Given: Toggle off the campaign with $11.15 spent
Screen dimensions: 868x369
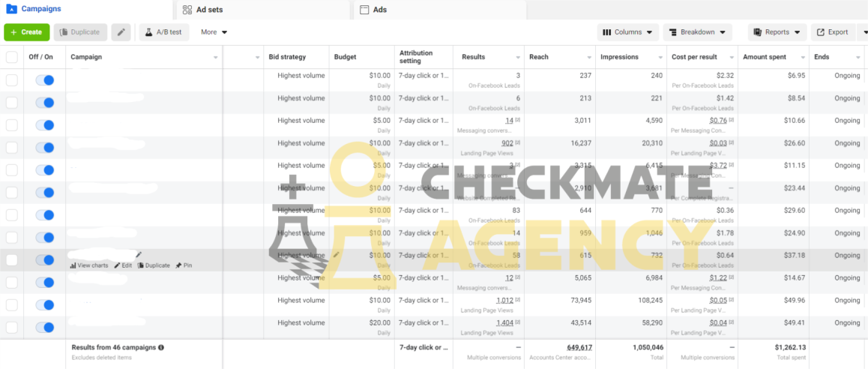Looking at the screenshot, I should click(x=45, y=170).
